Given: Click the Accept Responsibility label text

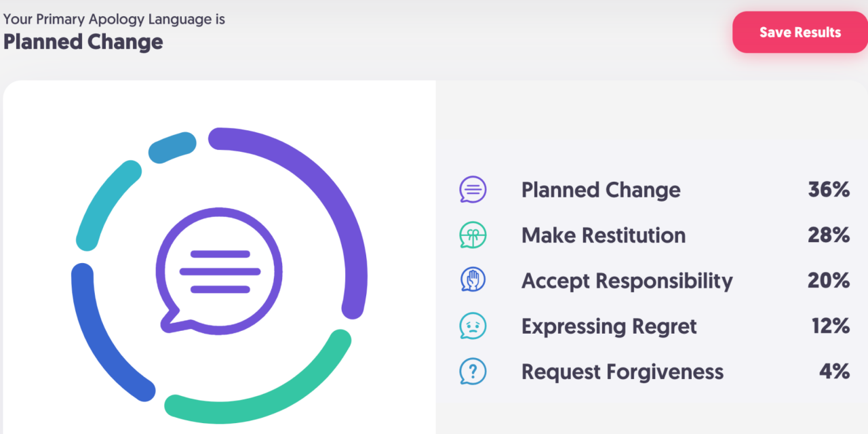Looking at the screenshot, I should point(627,281).
